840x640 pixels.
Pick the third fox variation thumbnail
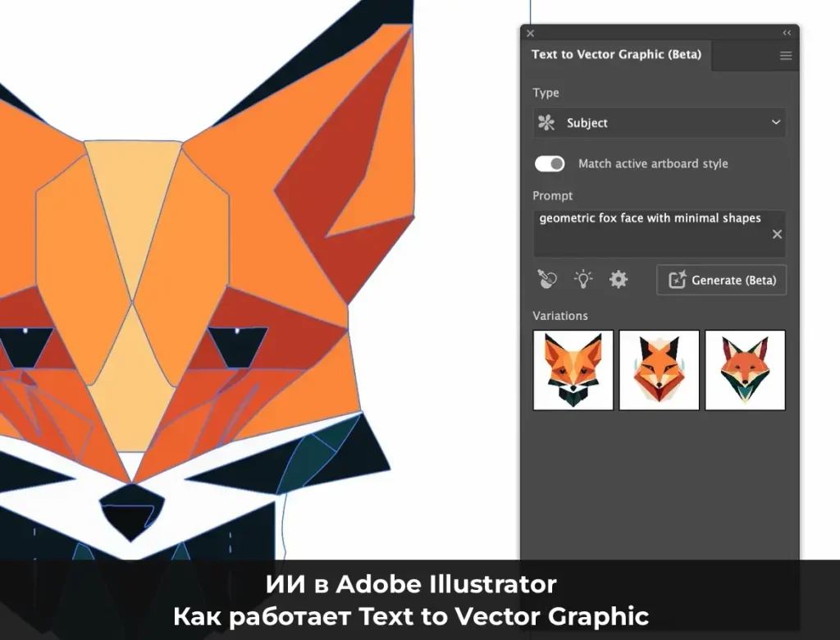click(745, 370)
